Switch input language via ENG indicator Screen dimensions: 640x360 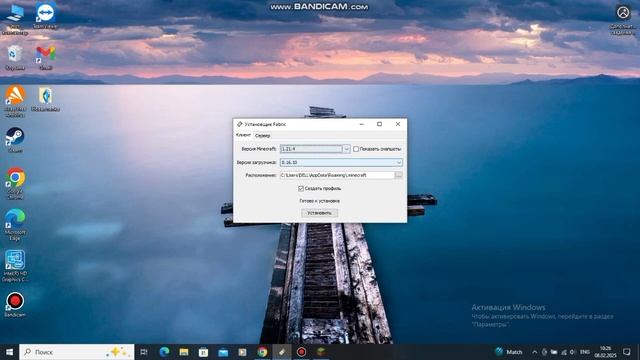click(585, 352)
